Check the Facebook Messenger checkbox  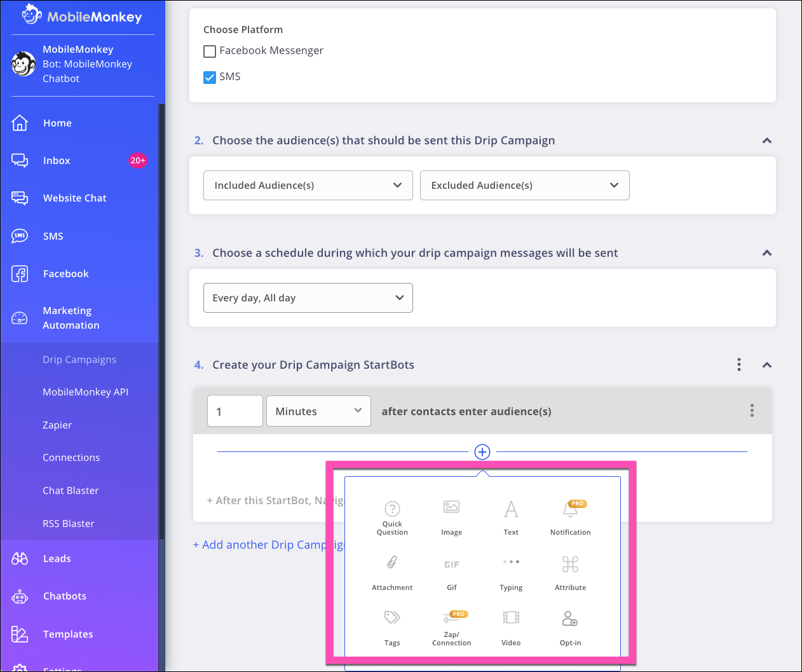[x=210, y=51]
